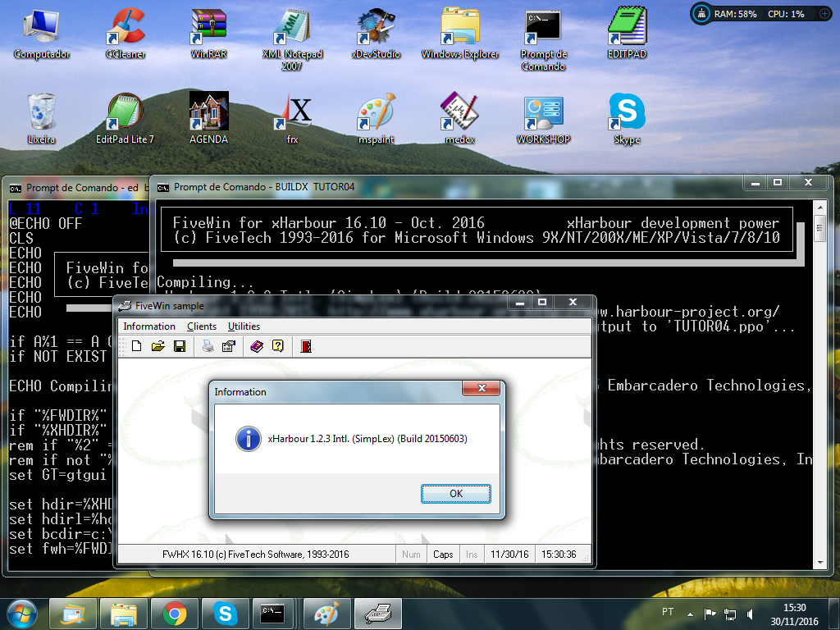This screenshot has height=630, width=840.
Task: Click the BUILDX command prompt scrollbar up arrow
Action: [820, 220]
